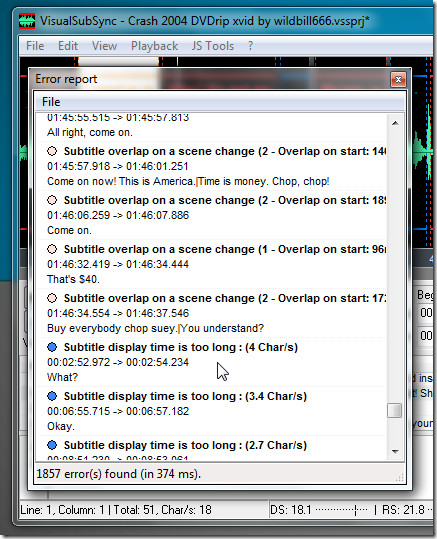Click the RS: 21.8 status bar indicator
Image resolution: width=437 pixels, height=539 pixels.
tap(404, 510)
